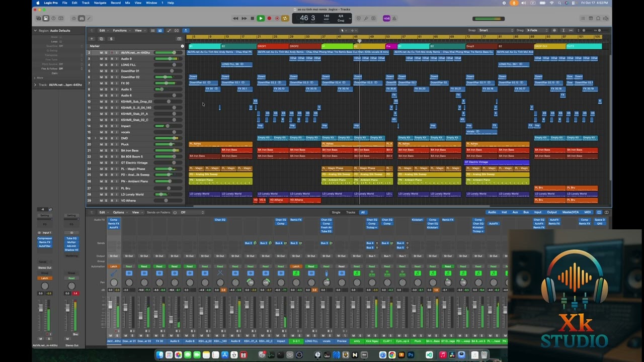Open the tracks area Edit menu
The width and height of the screenshot is (644, 362).
click(x=103, y=31)
